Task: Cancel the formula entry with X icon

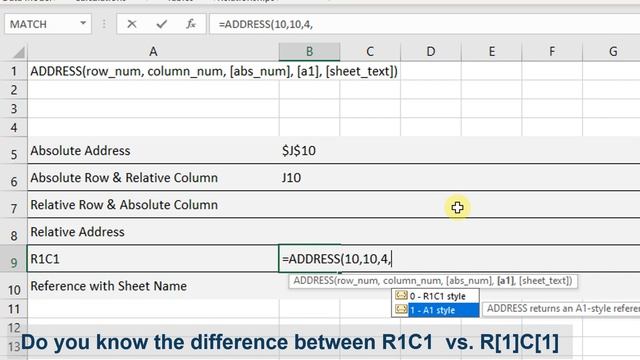Action: [131, 24]
